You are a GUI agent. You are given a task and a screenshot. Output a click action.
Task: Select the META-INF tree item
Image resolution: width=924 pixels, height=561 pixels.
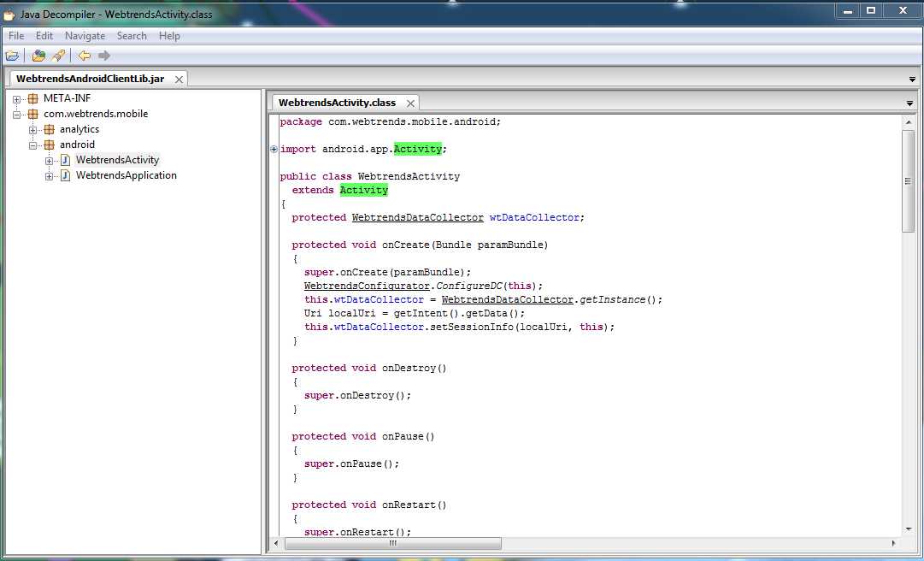coord(68,98)
